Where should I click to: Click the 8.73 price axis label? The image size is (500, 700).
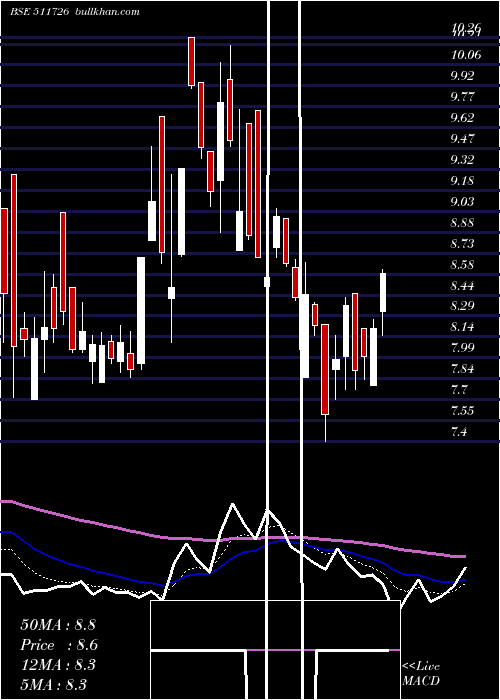coord(462,243)
